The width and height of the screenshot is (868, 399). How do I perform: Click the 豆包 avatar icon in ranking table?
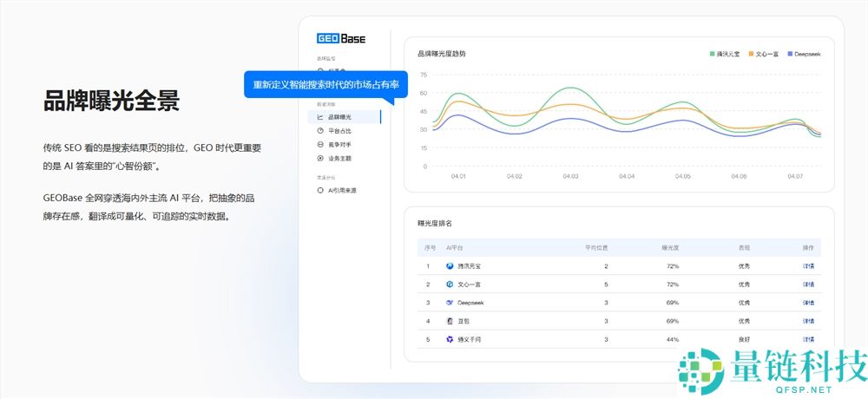(450, 321)
